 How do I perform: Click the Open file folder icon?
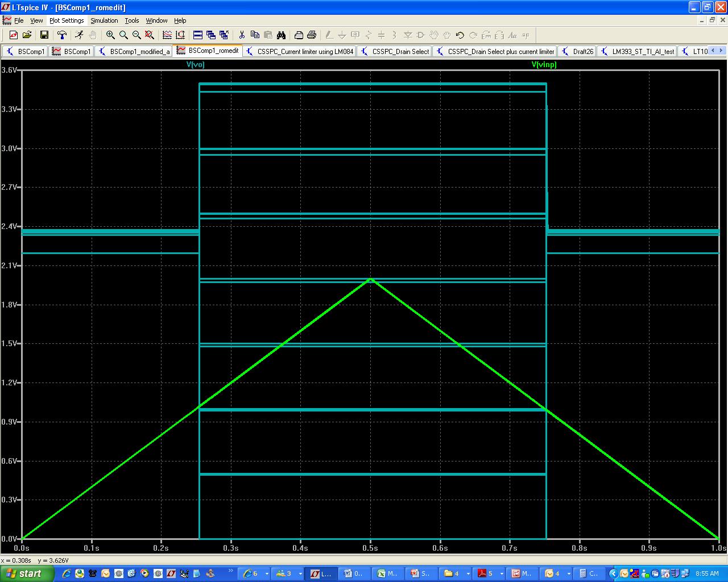27,35
